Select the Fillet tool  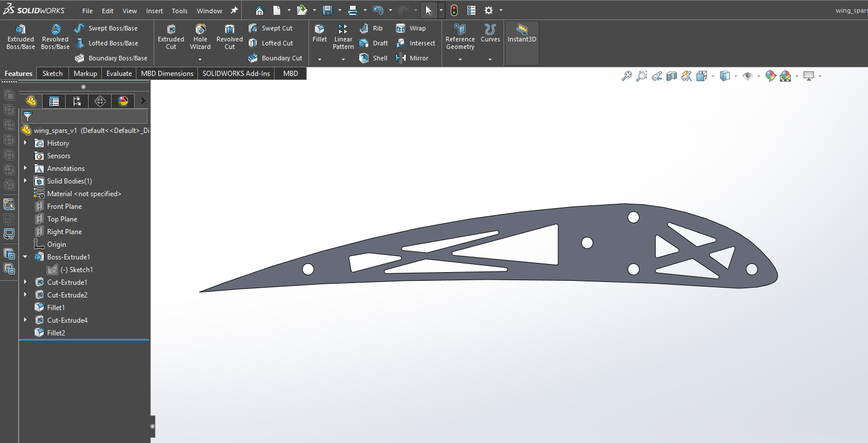click(319, 33)
